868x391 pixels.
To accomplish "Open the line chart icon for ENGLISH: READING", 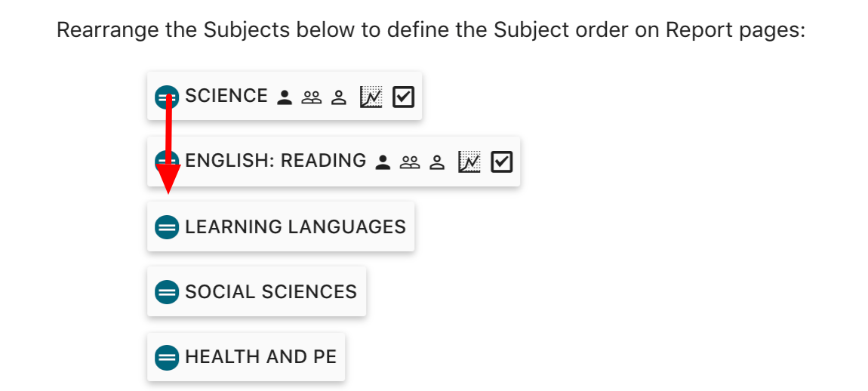I will [469, 162].
